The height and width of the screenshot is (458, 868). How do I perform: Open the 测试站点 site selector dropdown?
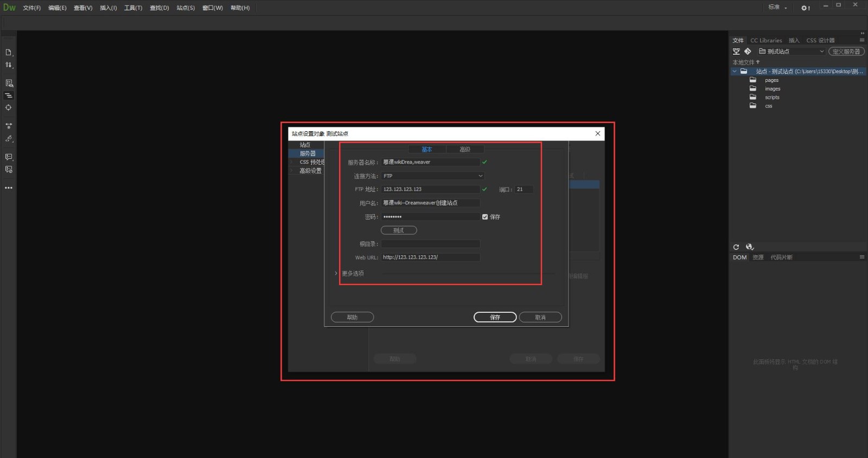click(x=792, y=51)
